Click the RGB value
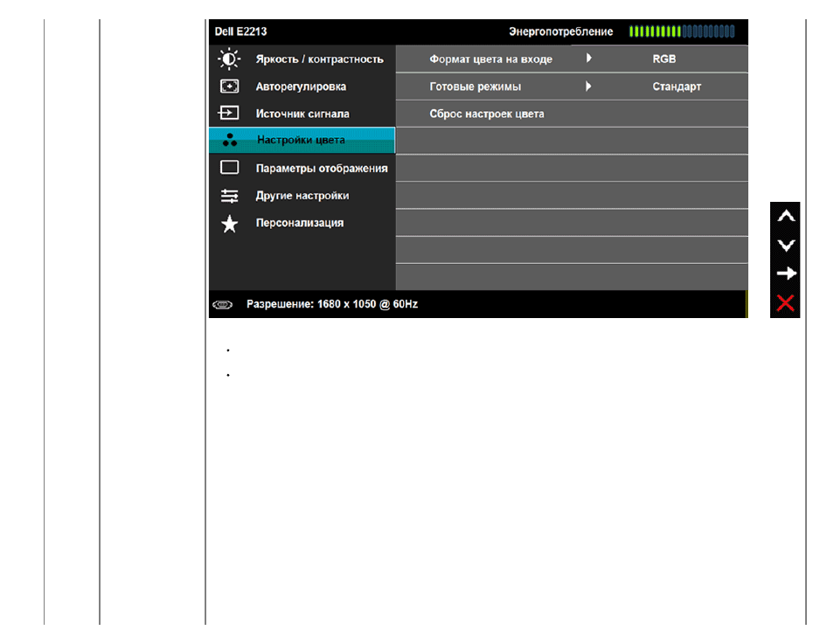 (x=664, y=59)
